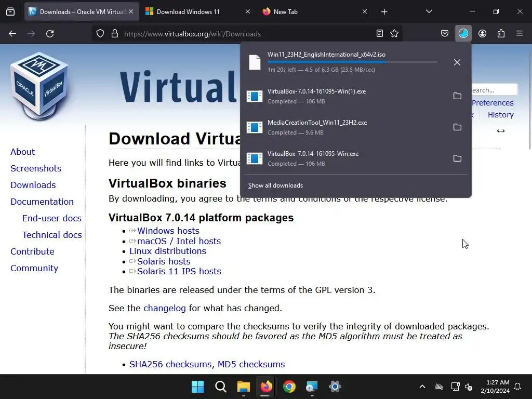Download macOS / Intel hosts package
Screen dimensions: 532x399
[179, 241]
